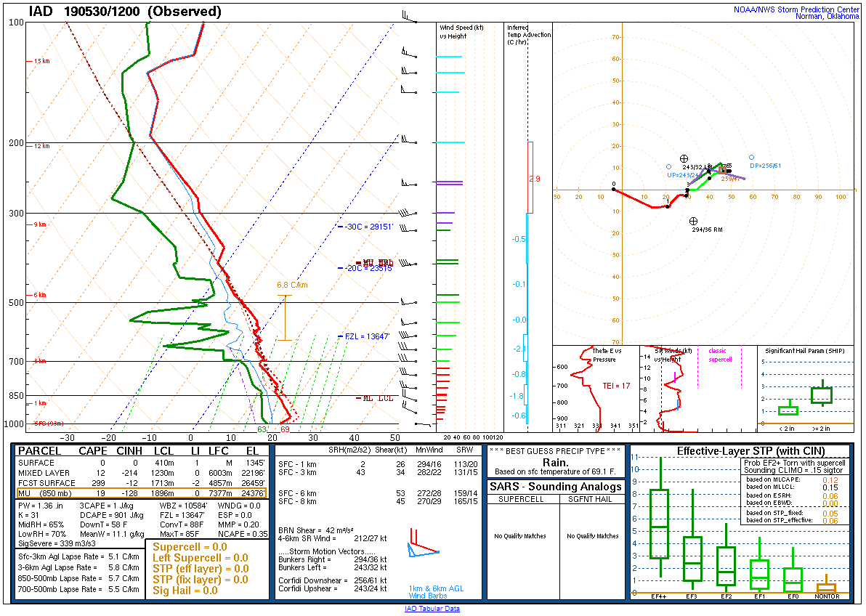Click the Corfidi Downshear vector row
The image size is (866, 616).
point(333,580)
